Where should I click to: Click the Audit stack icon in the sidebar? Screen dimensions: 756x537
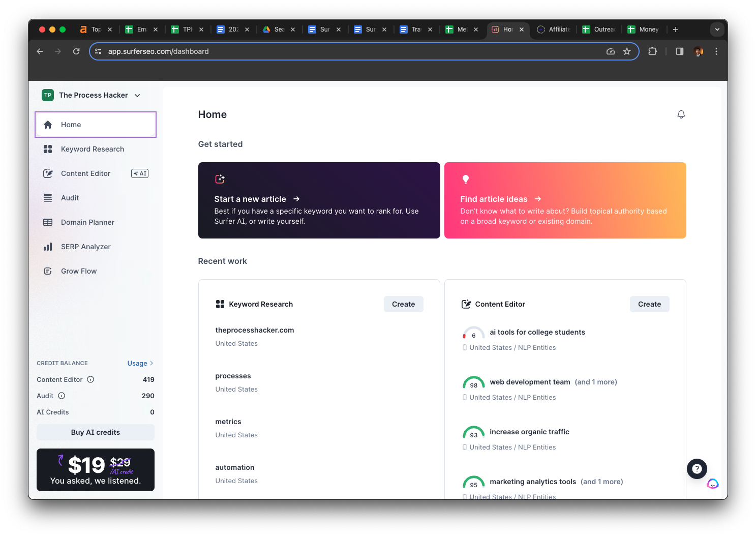tap(48, 198)
